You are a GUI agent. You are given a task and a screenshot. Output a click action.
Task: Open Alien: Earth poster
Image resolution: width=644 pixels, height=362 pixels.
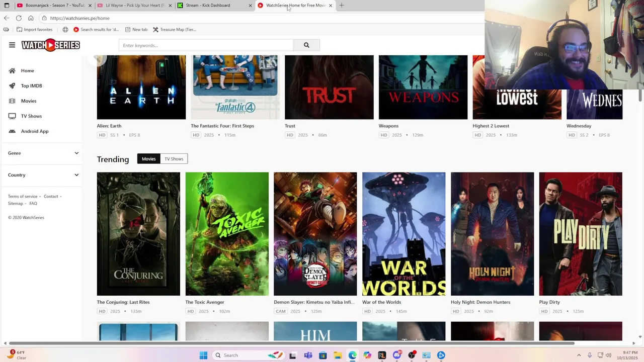pos(141,87)
